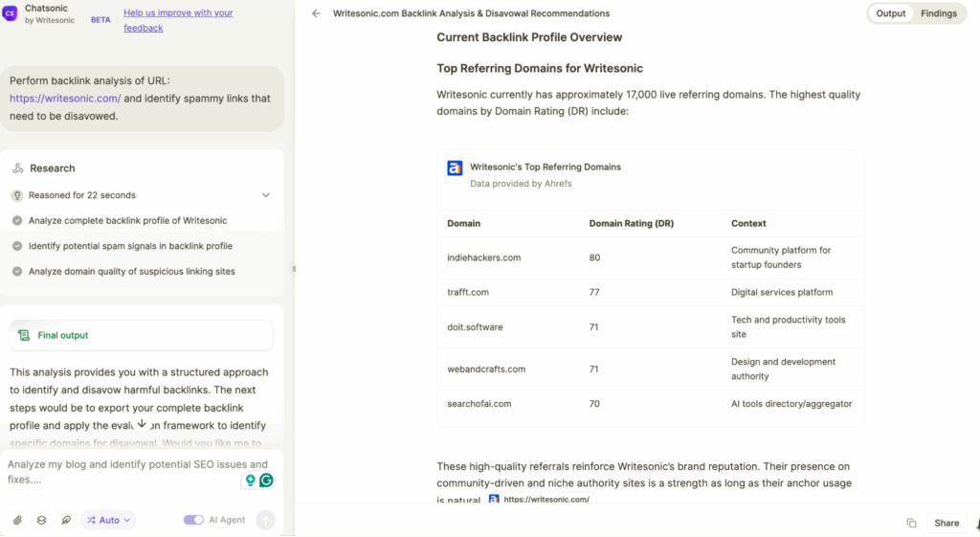
Task: Click the doit.software domain cell
Action: (x=475, y=327)
